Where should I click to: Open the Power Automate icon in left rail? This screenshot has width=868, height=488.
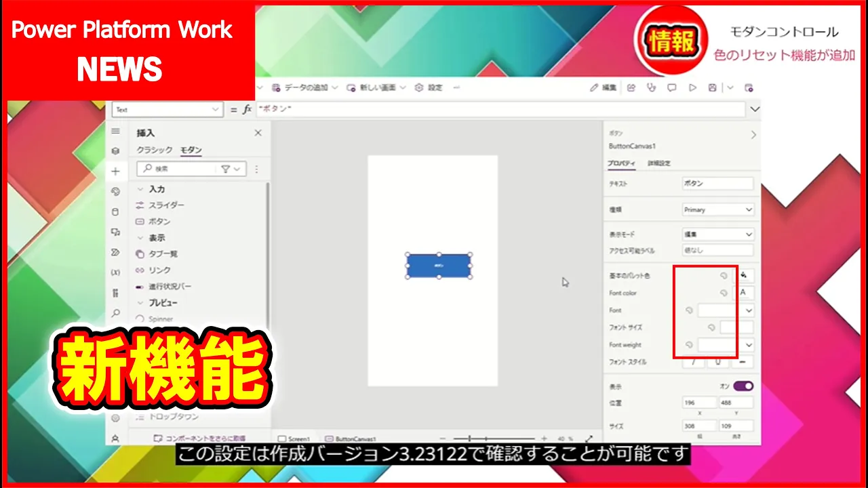[115, 252]
